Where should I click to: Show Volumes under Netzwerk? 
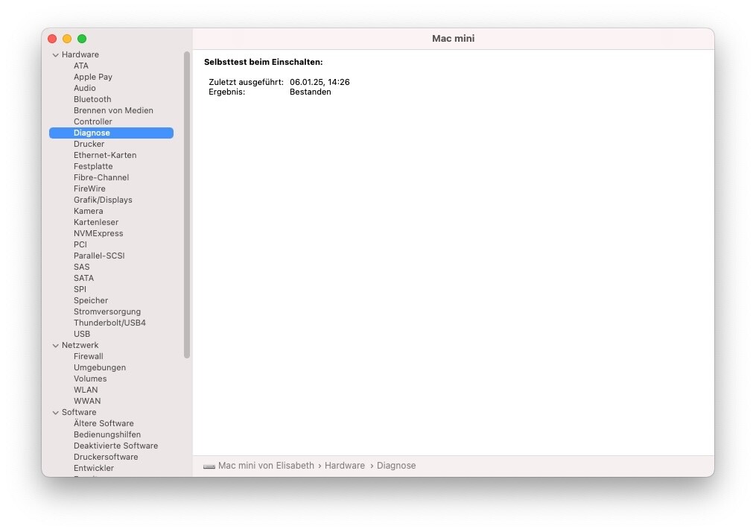coord(90,379)
